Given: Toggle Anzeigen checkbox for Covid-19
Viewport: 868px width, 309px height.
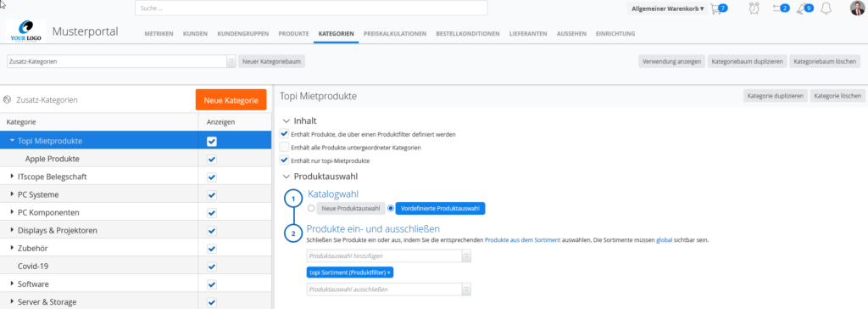Looking at the screenshot, I should coord(211,267).
